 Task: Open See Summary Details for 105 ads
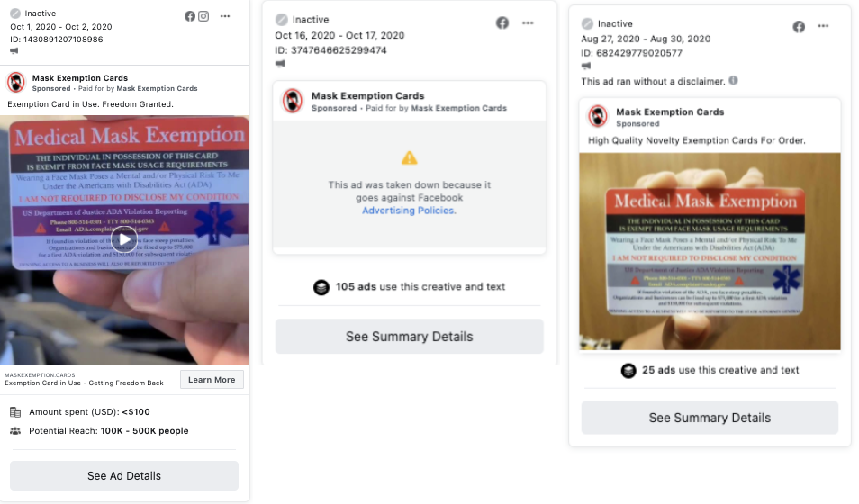pos(409,337)
